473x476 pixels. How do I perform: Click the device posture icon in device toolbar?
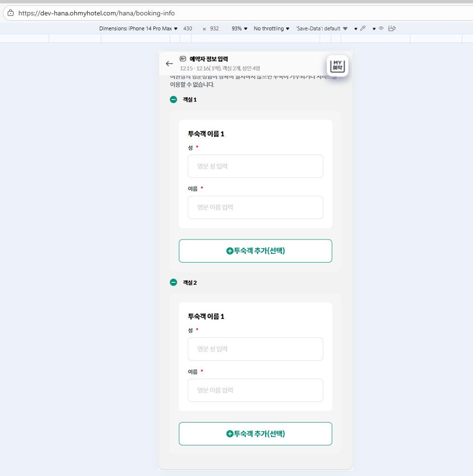click(x=392, y=28)
